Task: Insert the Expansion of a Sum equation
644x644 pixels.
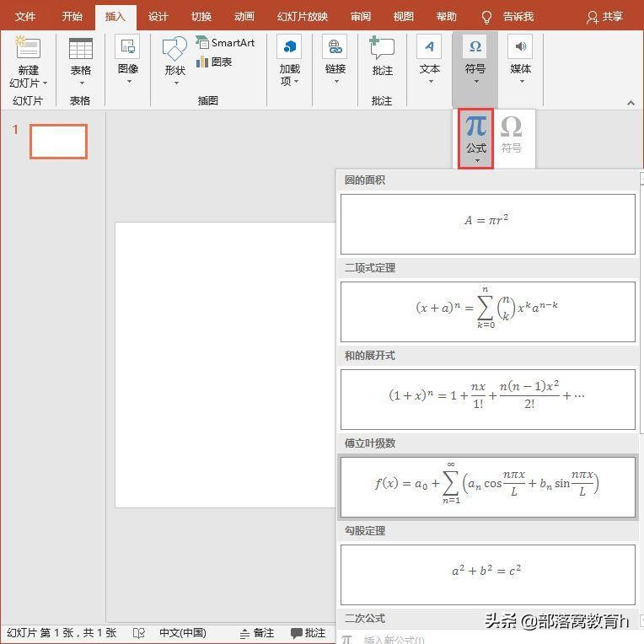Action: pyautogui.click(x=488, y=400)
